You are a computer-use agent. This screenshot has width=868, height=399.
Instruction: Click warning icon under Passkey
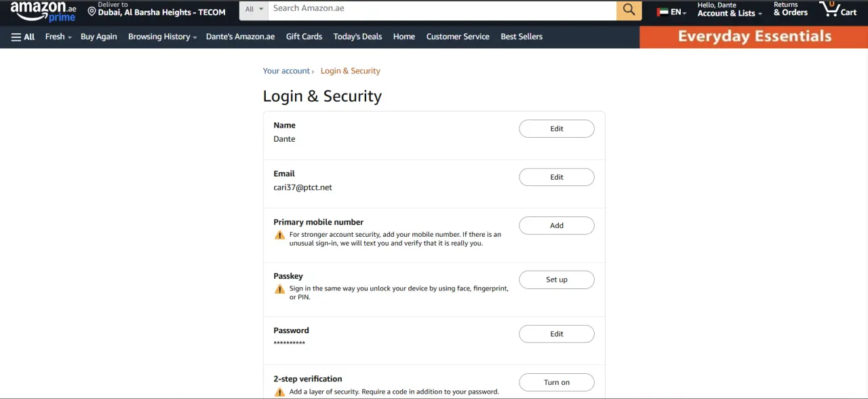point(279,289)
